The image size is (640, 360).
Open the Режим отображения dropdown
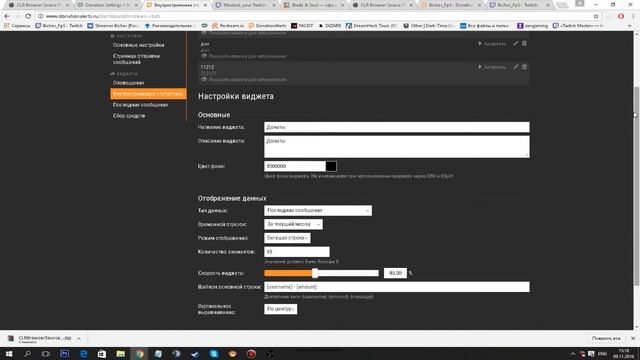point(287,238)
